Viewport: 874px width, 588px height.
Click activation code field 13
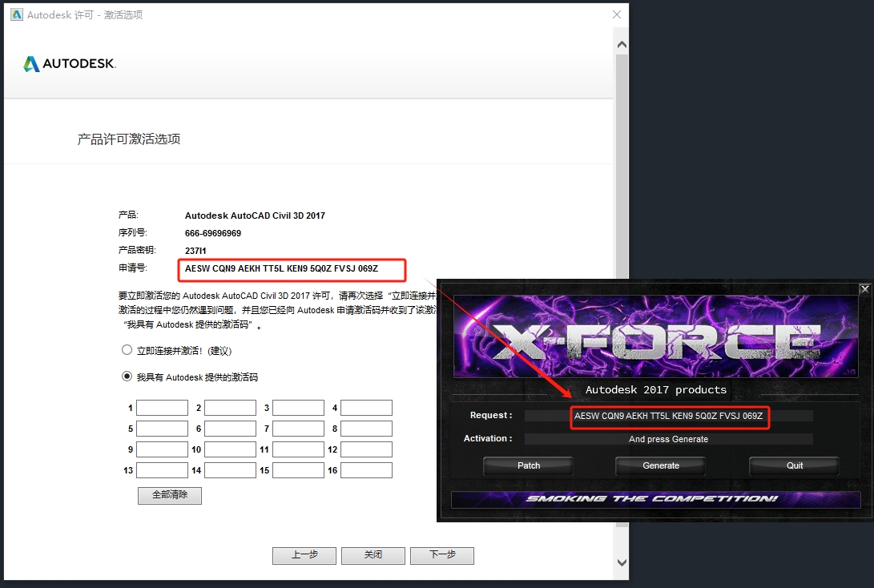click(162, 470)
